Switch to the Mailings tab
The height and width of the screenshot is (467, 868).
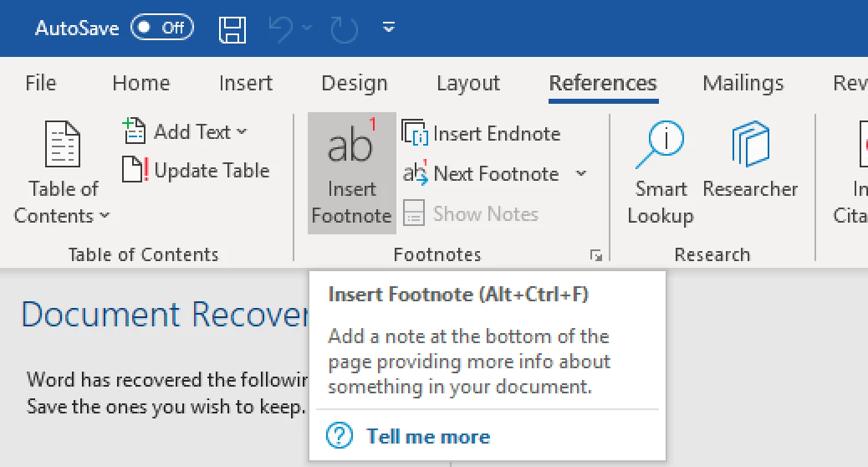pos(743,84)
